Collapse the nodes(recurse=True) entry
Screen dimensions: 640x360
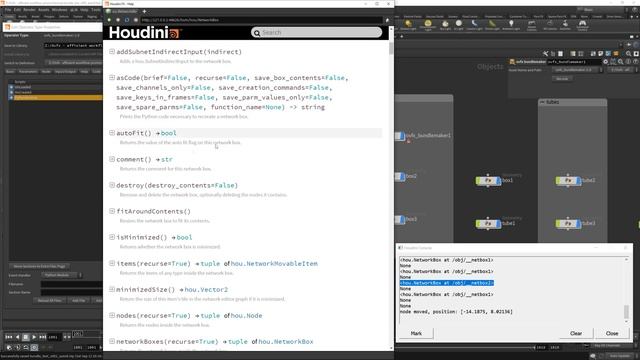[x=112, y=315]
